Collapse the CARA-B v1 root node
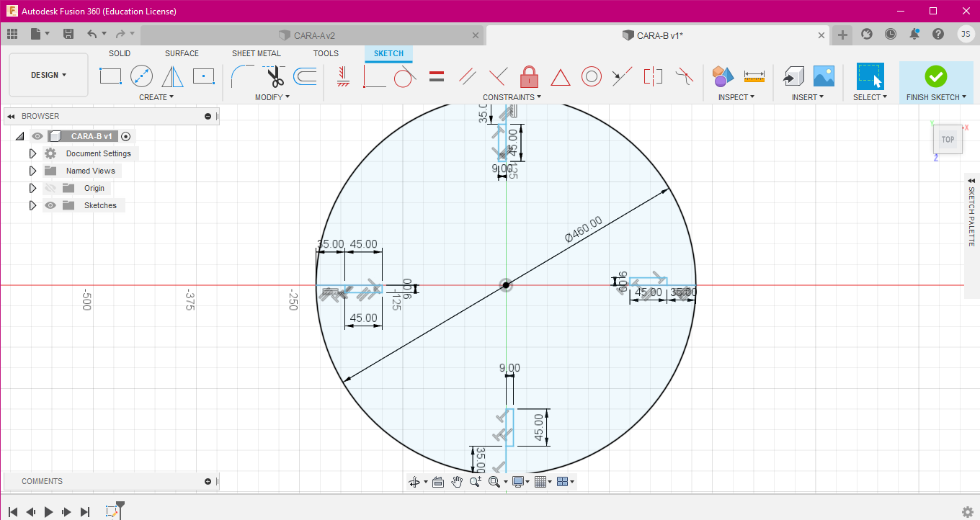The height and width of the screenshot is (520, 980). [x=19, y=136]
